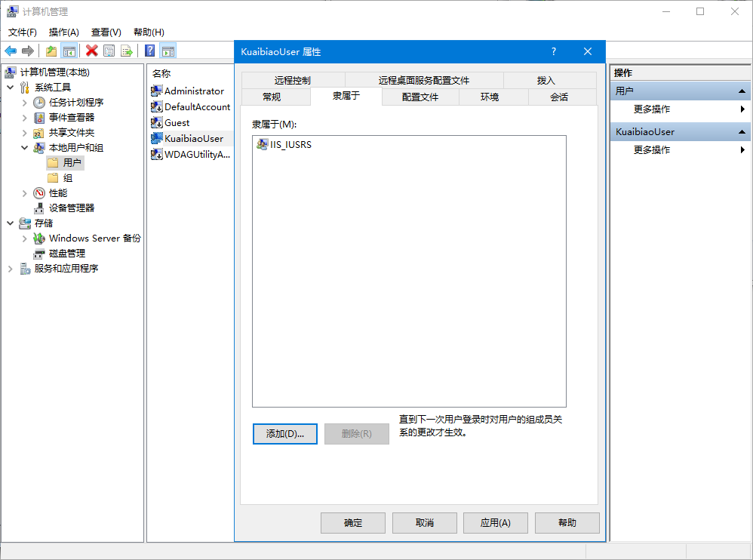
Task: Toggle the show/hide action pane icon
Action: [x=168, y=51]
